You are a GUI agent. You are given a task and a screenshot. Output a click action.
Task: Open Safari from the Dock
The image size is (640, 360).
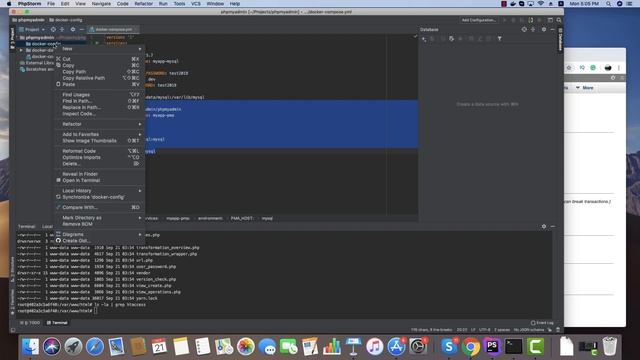click(x=95, y=347)
